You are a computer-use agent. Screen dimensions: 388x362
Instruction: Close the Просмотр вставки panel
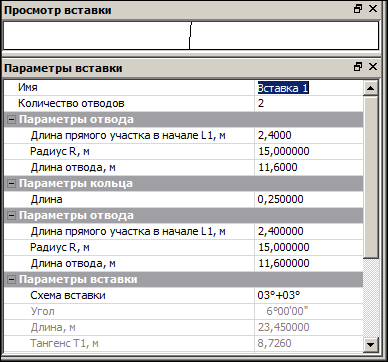[x=373, y=9]
